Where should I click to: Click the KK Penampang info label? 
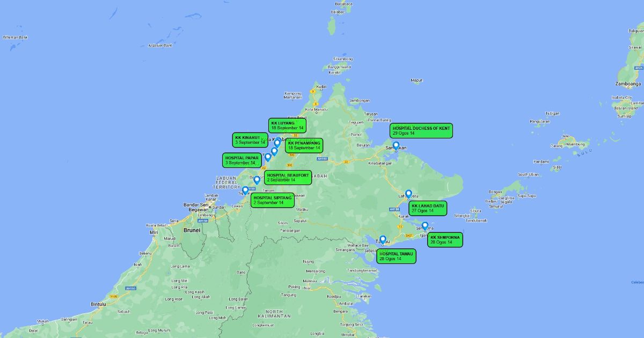click(x=304, y=145)
